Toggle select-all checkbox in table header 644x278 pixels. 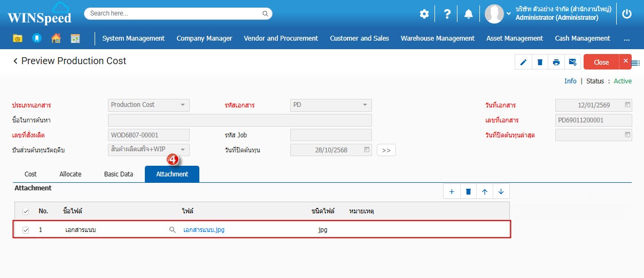point(26,211)
